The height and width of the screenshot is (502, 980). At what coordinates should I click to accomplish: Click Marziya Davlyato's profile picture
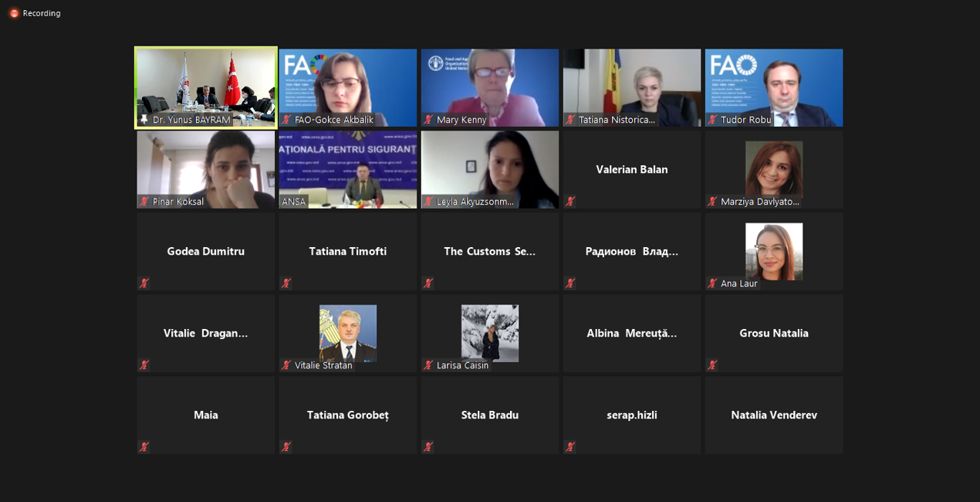(774, 168)
